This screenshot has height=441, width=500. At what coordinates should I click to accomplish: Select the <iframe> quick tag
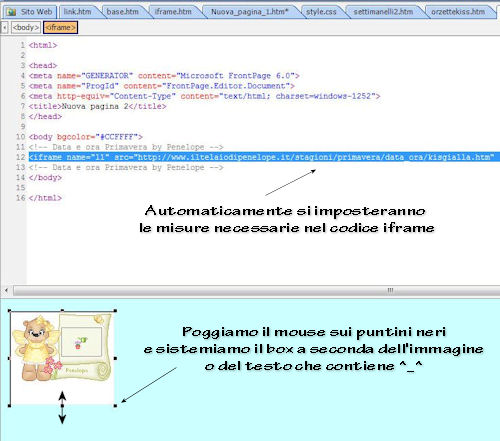(60, 27)
